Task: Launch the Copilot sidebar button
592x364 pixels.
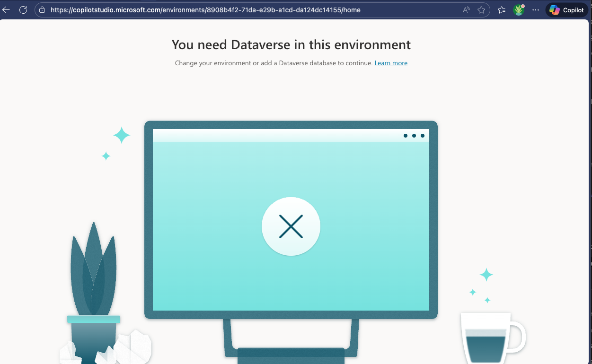Action: coord(567,10)
